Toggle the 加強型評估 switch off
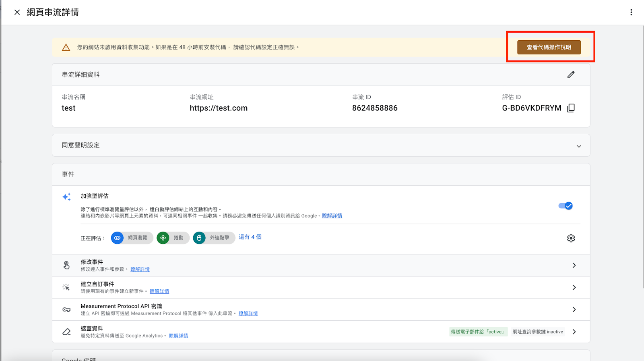Screen dimensions: 644x361 coord(566,206)
